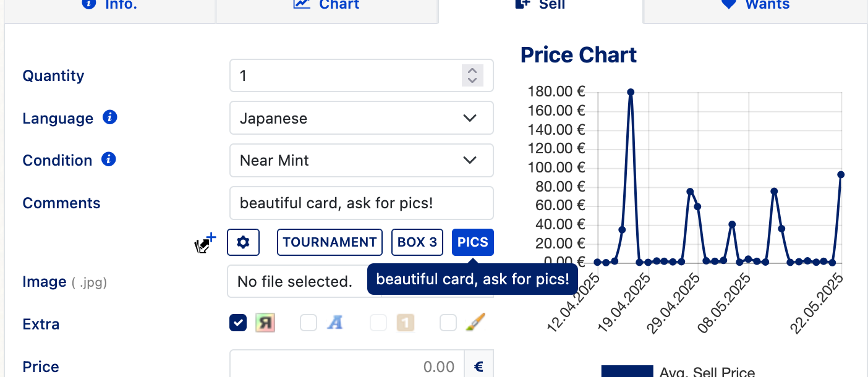Image resolution: width=868 pixels, height=377 pixels.
Task: Click the BOX 3 comment button
Action: click(x=417, y=242)
